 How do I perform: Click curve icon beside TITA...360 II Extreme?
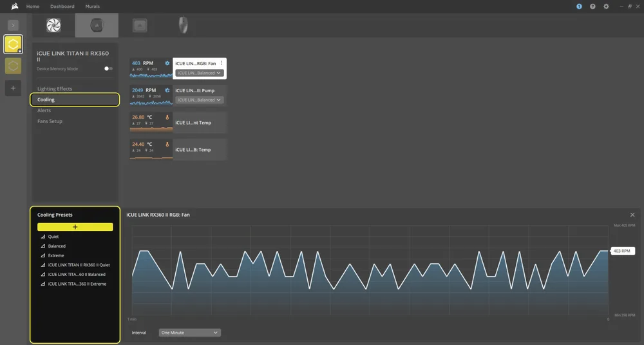pyautogui.click(x=43, y=284)
